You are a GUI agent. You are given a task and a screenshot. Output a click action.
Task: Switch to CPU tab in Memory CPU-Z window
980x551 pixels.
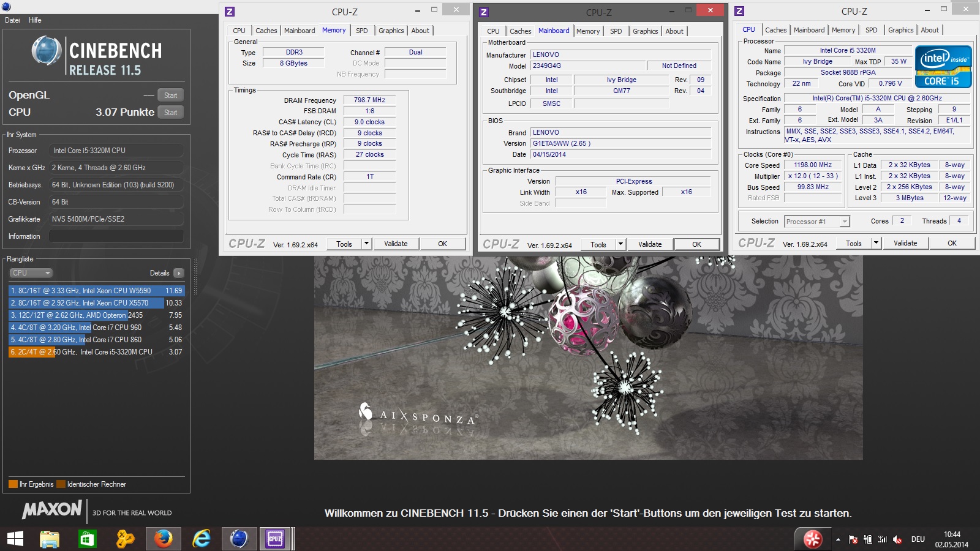239,31
